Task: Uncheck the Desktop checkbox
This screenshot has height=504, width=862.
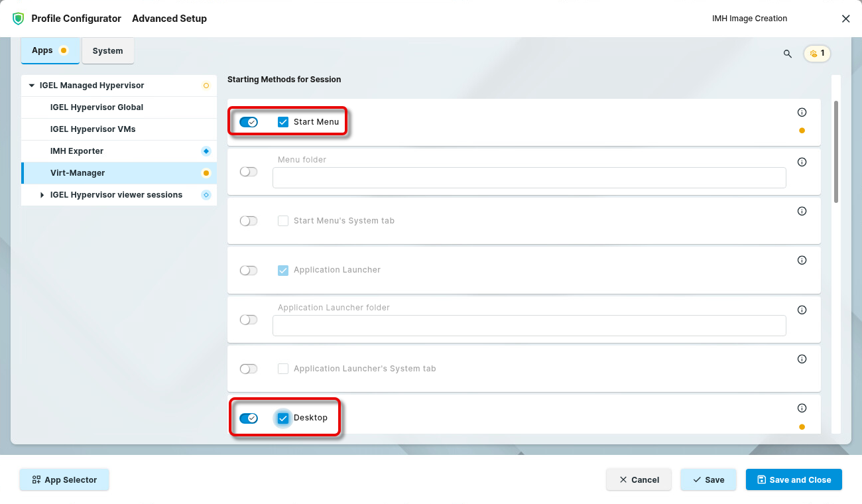Action: (283, 418)
